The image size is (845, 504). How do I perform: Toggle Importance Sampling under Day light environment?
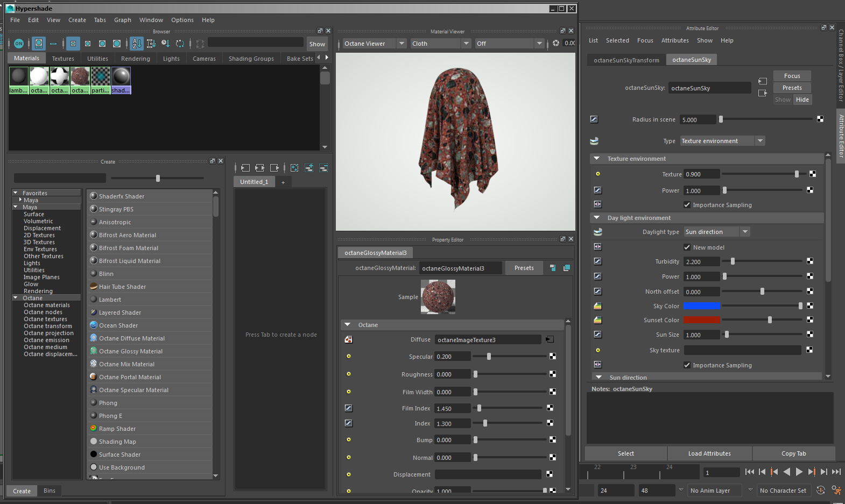point(687,365)
